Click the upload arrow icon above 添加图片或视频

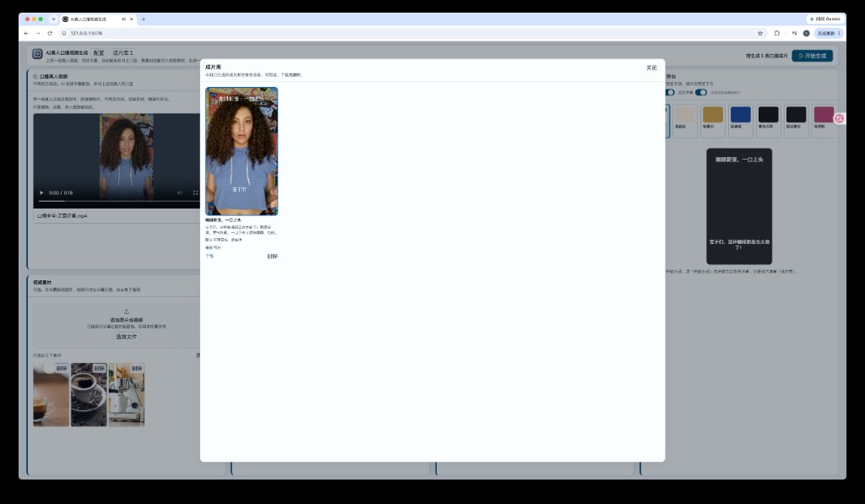click(x=127, y=312)
